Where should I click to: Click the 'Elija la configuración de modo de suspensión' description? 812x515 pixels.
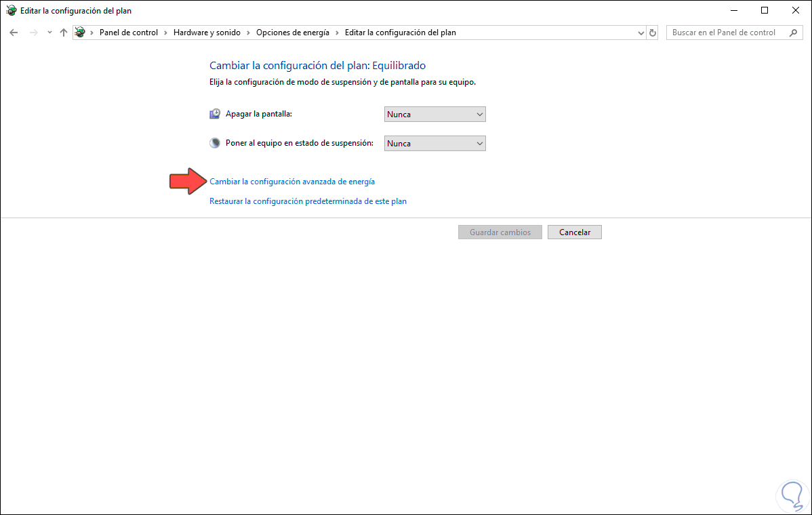pos(342,82)
